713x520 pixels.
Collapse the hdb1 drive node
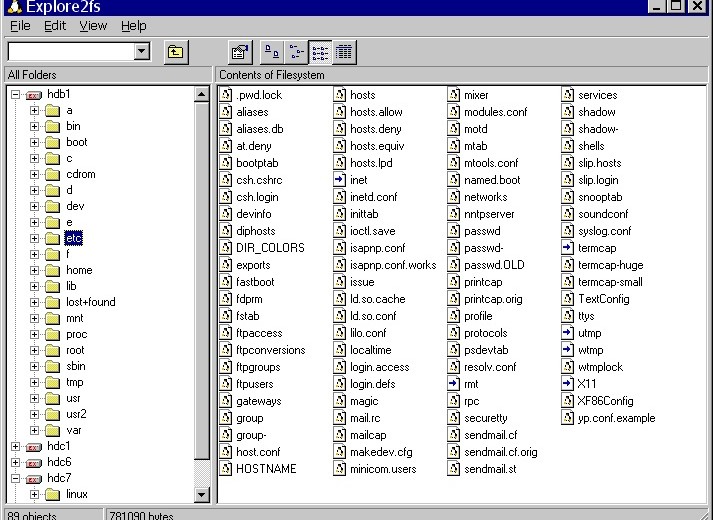(x=16, y=95)
